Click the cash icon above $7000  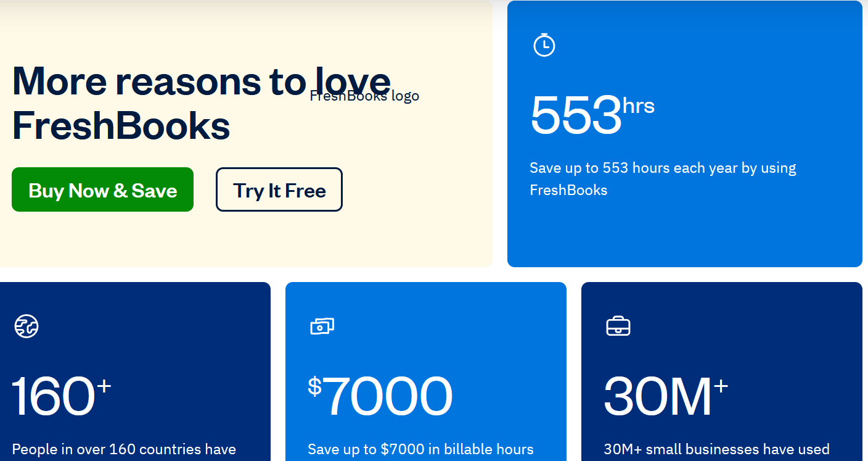tap(322, 326)
